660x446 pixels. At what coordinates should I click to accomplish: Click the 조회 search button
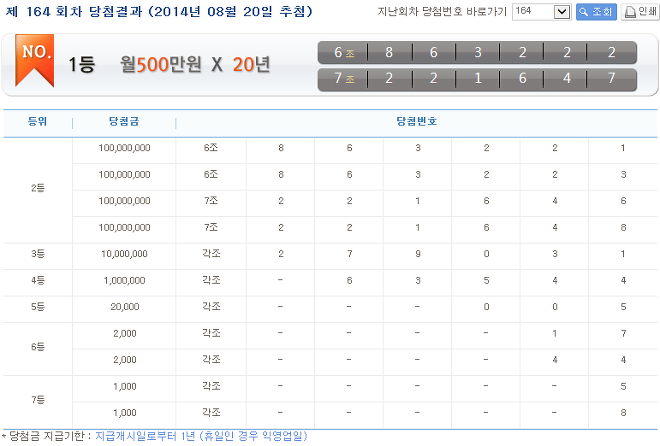[596, 12]
